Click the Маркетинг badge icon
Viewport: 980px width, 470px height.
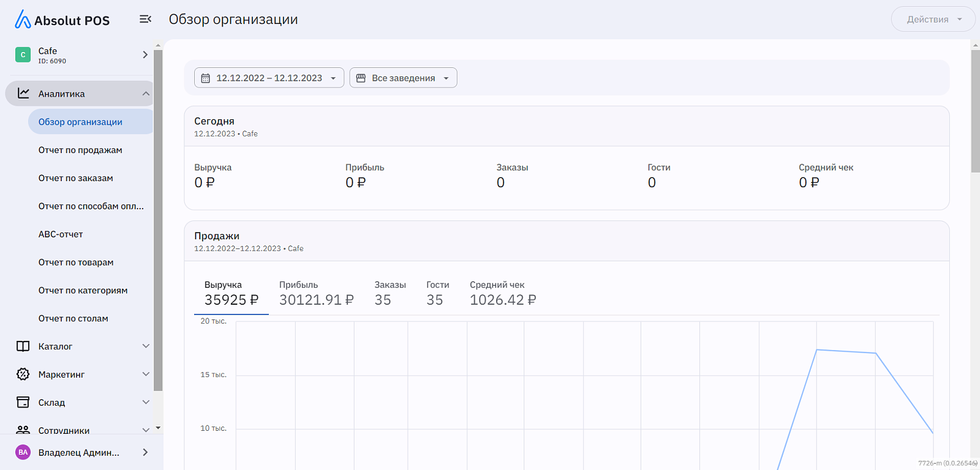(23, 374)
